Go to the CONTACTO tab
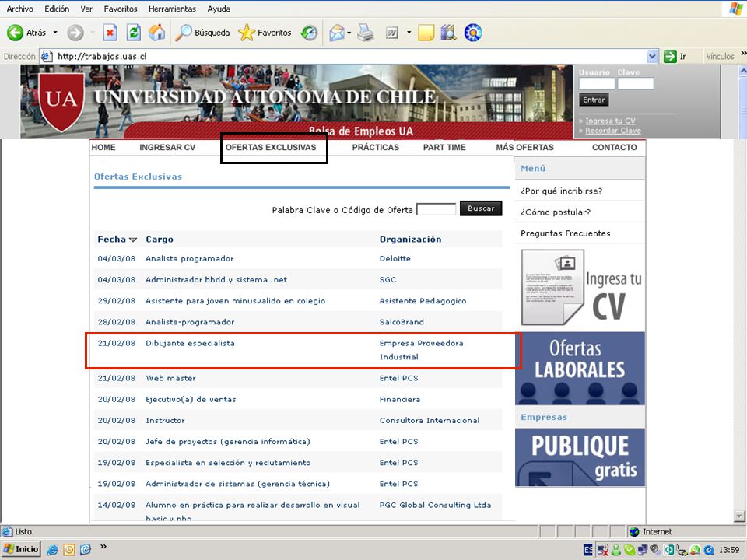747x560 pixels. [615, 148]
